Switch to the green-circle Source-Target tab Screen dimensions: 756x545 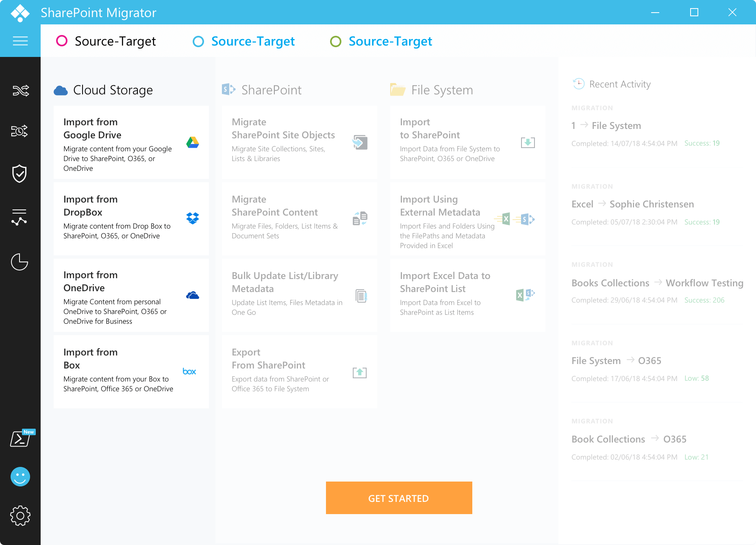click(x=381, y=41)
